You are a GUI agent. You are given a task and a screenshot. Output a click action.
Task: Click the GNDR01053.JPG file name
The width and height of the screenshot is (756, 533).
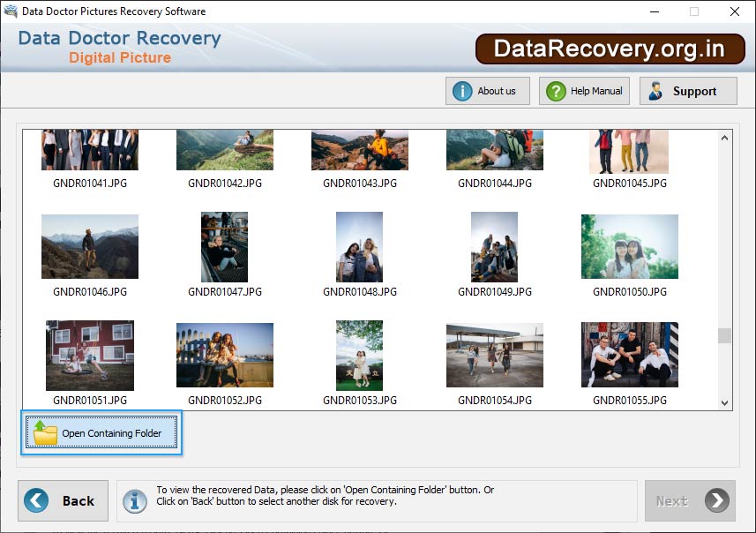360,401
